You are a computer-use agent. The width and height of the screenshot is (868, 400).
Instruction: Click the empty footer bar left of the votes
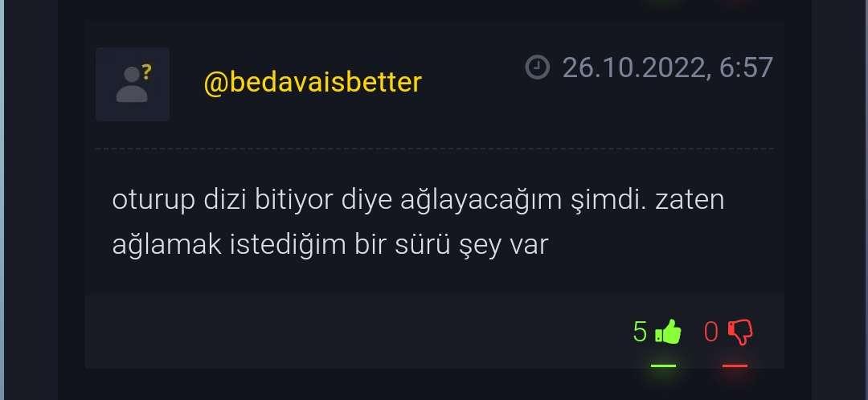[x=354, y=331]
